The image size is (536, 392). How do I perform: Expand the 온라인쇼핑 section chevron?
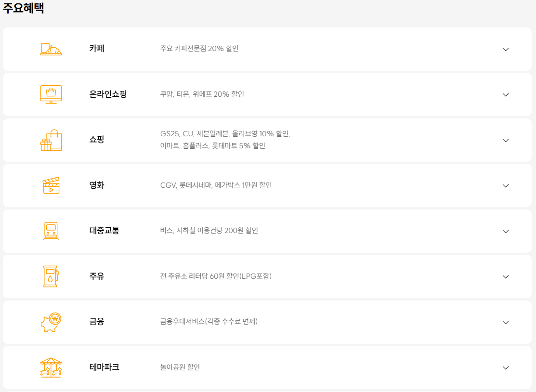pyautogui.click(x=506, y=95)
